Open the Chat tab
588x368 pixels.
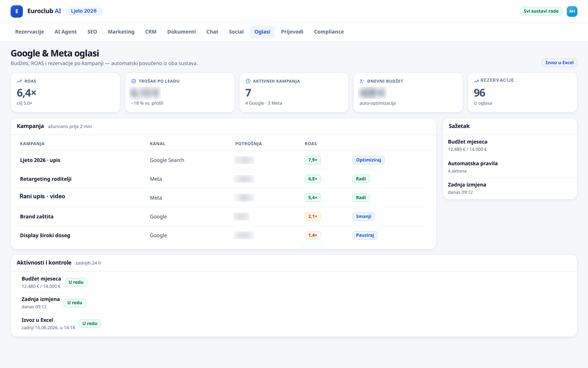pyautogui.click(x=212, y=32)
